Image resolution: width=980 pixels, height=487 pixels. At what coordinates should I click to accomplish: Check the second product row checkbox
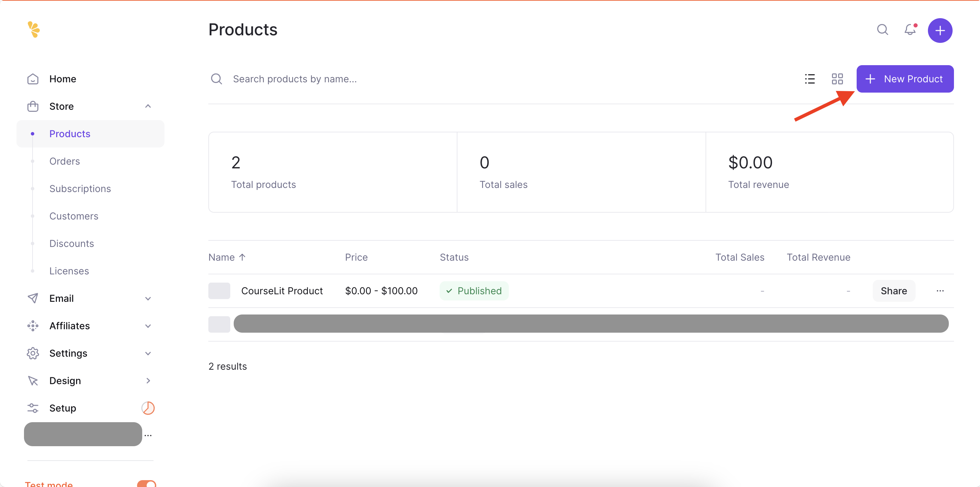(x=219, y=324)
